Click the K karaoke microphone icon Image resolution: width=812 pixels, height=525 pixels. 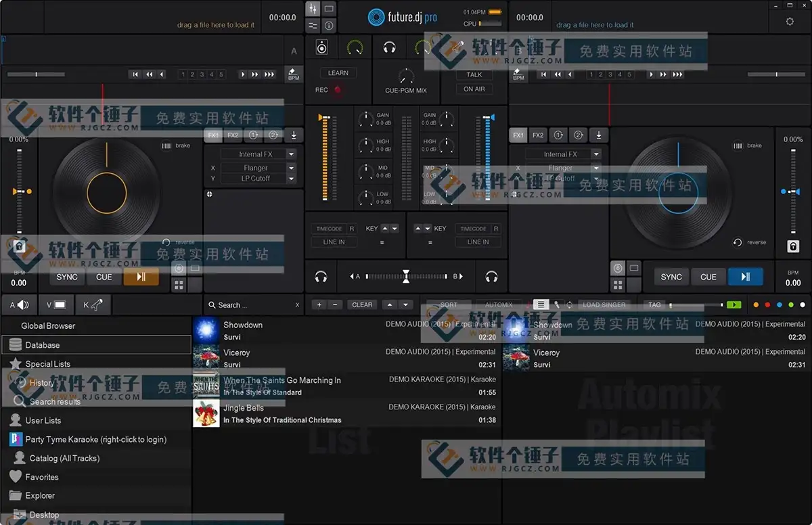pos(93,304)
